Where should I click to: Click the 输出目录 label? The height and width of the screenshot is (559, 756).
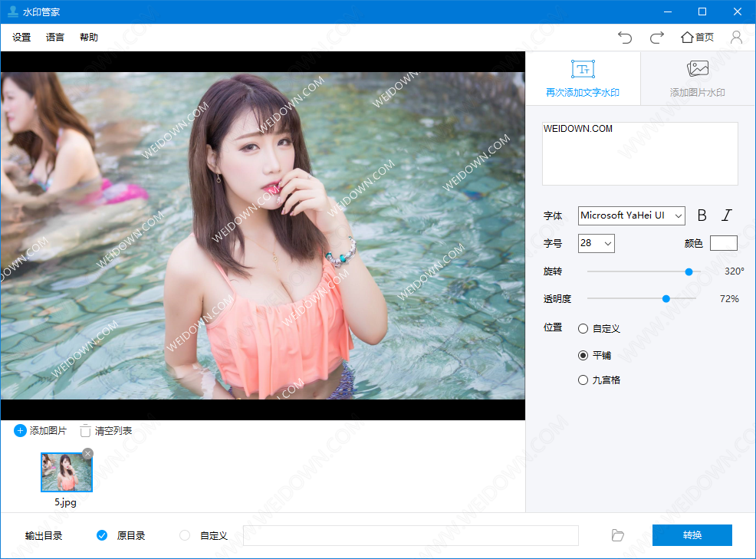coord(44,535)
